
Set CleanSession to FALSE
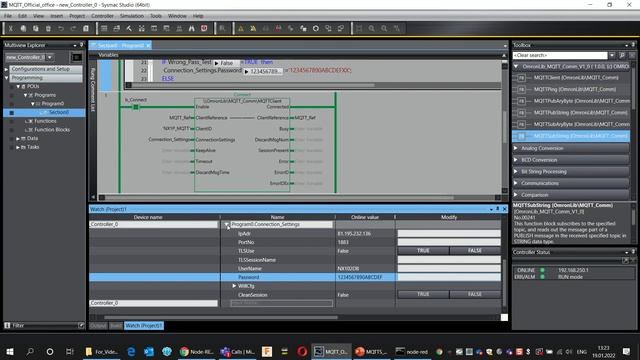click(475, 294)
